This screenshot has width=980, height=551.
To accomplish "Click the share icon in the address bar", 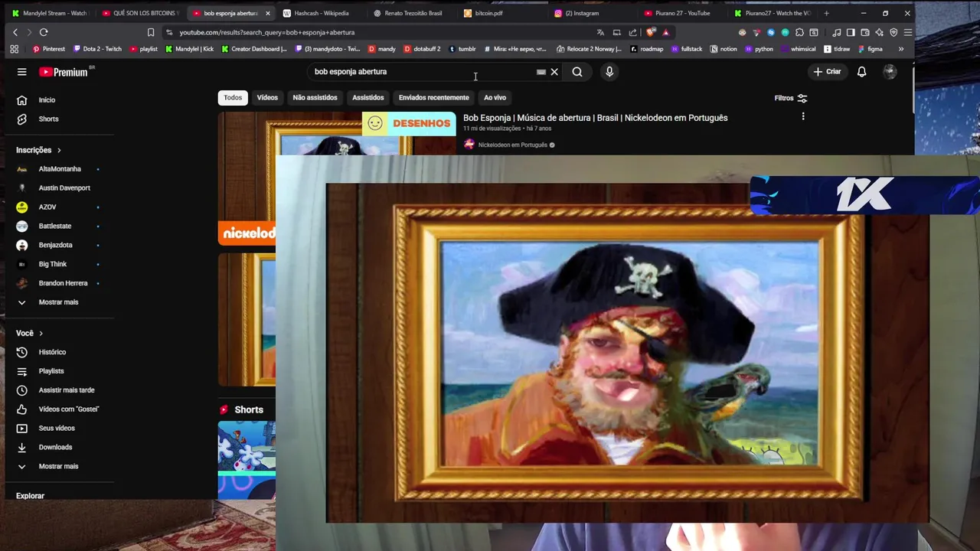I will click(x=633, y=32).
